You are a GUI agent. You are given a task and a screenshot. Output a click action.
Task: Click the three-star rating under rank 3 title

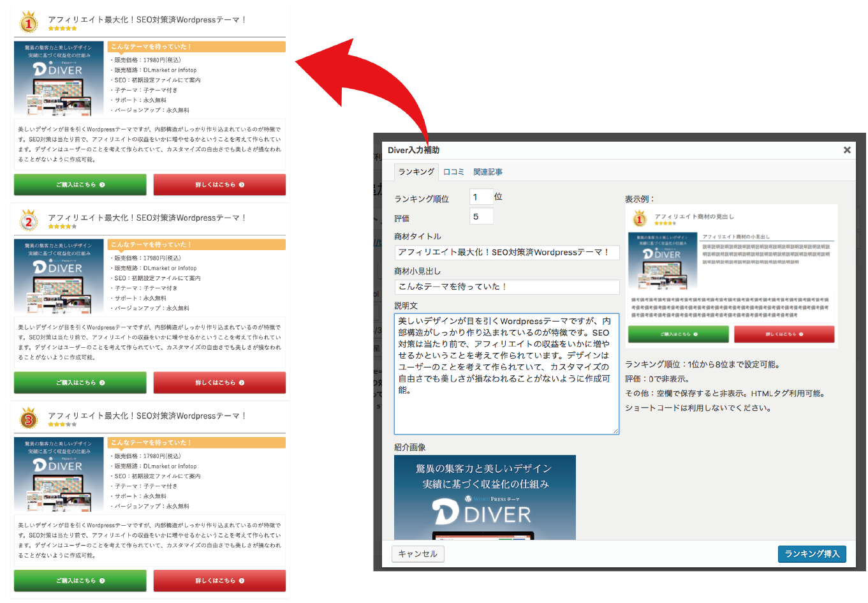tap(63, 424)
